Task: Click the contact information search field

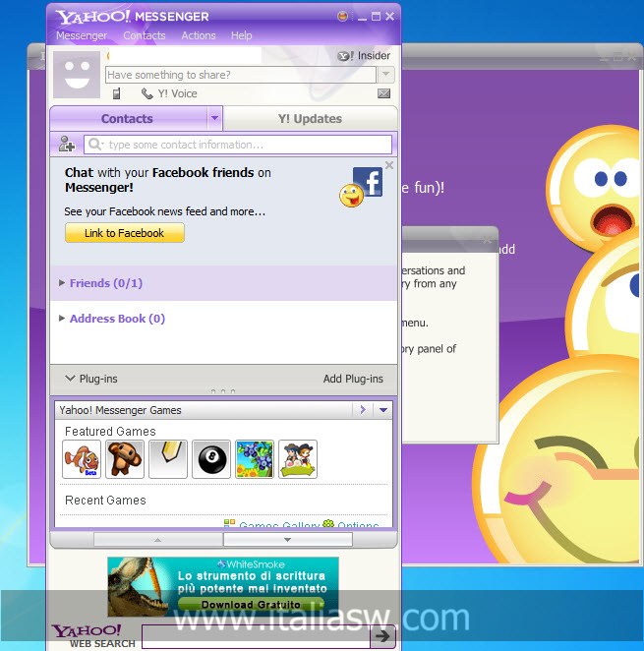Action: tap(238, 145)
